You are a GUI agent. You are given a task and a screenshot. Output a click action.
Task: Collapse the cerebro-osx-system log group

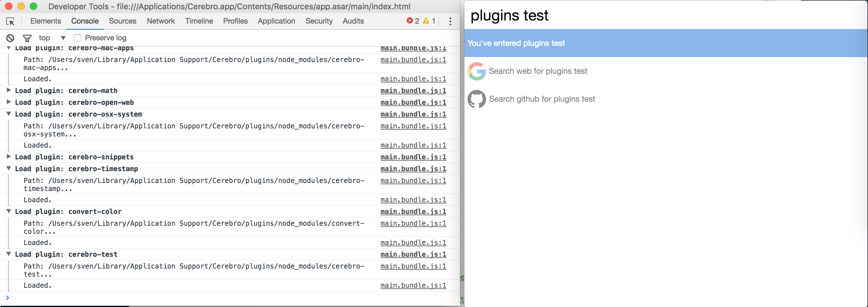click(x=9, y=114)
